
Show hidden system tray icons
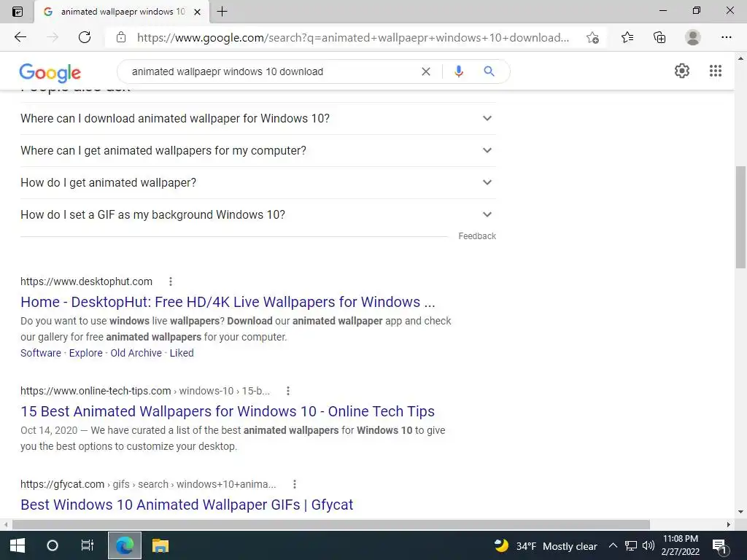pyautogui.click(x=613, y=545)
